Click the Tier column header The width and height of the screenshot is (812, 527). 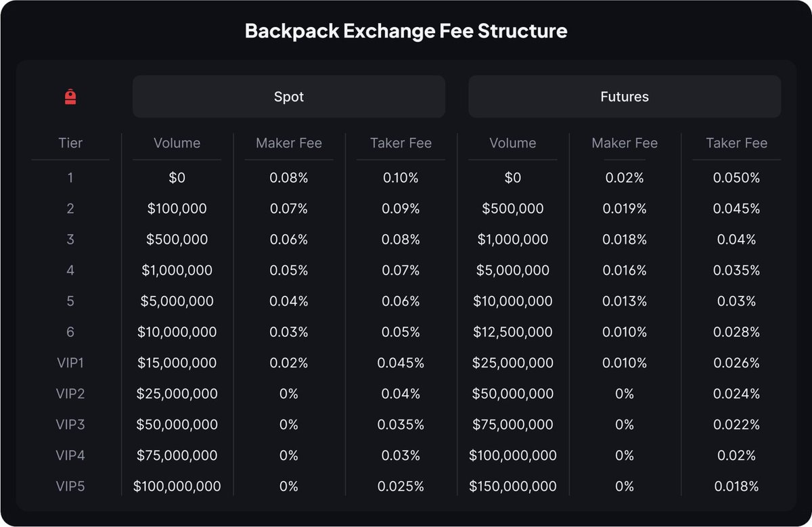point(70,143)
